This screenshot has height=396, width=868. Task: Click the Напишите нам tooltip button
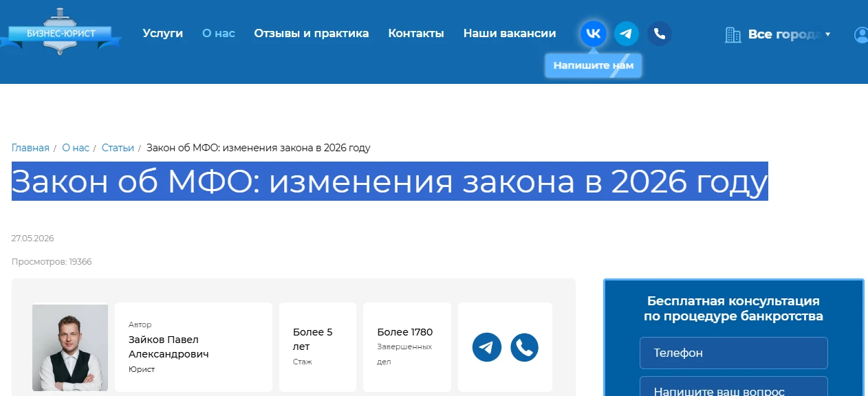click(x=594, y=66)
